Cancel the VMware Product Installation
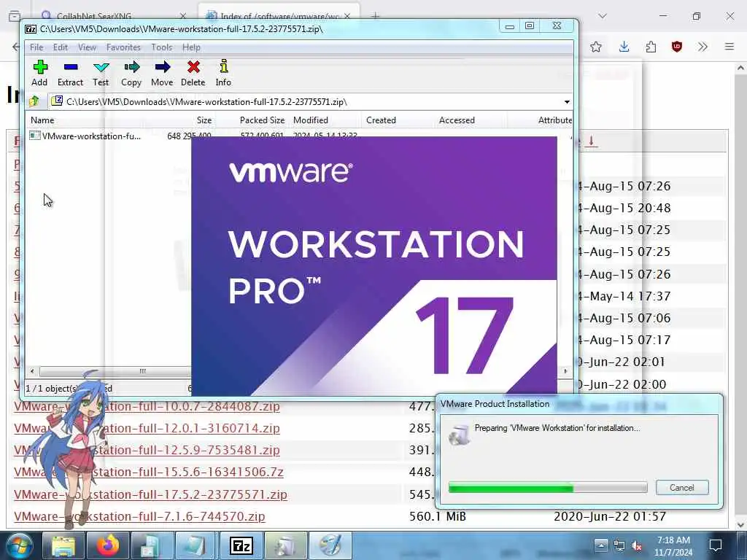Viewport: 747px width, 560px height. coord(682,488)
